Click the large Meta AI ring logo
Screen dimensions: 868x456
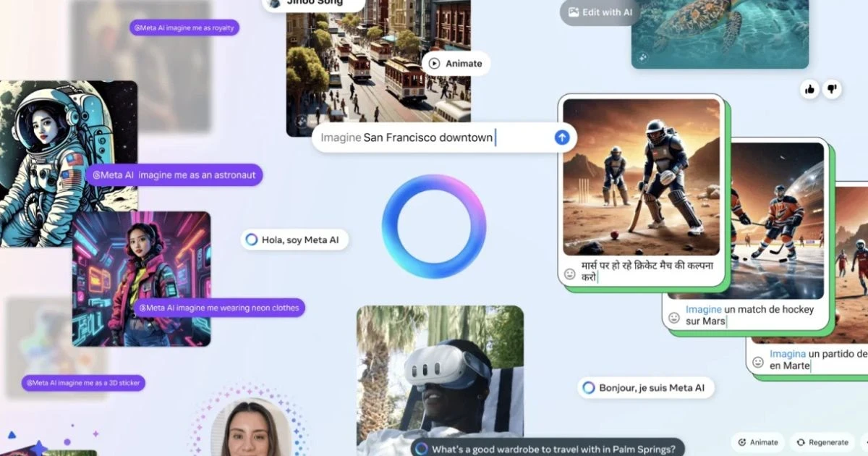(434, 226)
